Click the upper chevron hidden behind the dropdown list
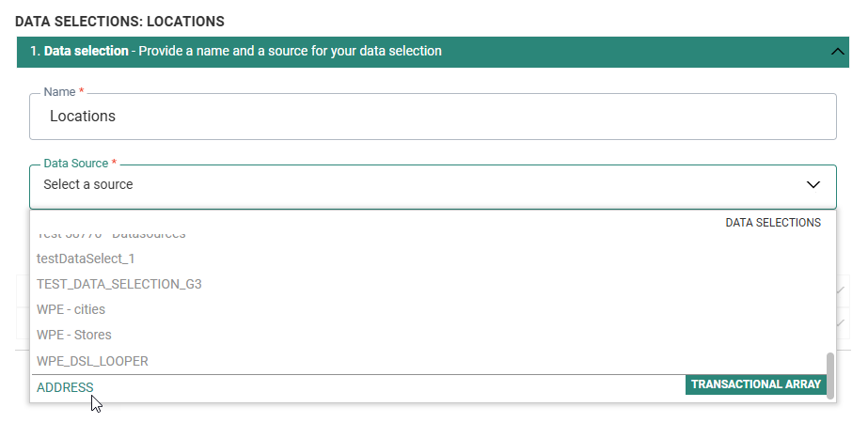The width and height of the screenshot is (868, 423). pos(842,290)
